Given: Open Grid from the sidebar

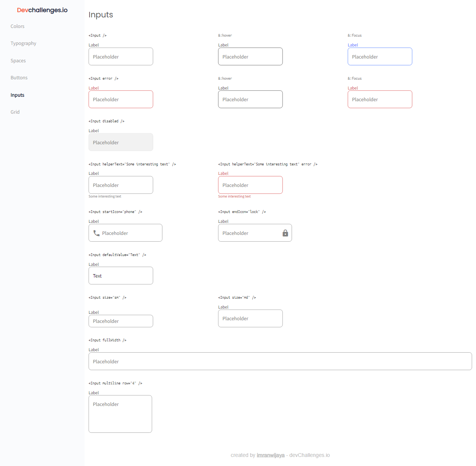Looking at the screenshot, I should pyautogui.click(x=15, y=112).
